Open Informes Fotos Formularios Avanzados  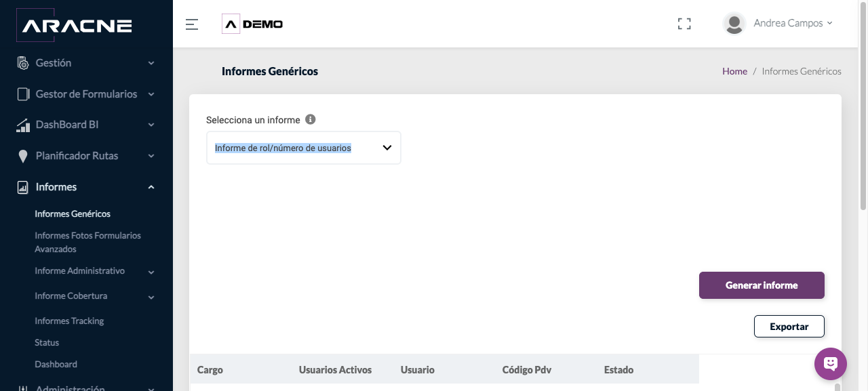coord(88,242)
